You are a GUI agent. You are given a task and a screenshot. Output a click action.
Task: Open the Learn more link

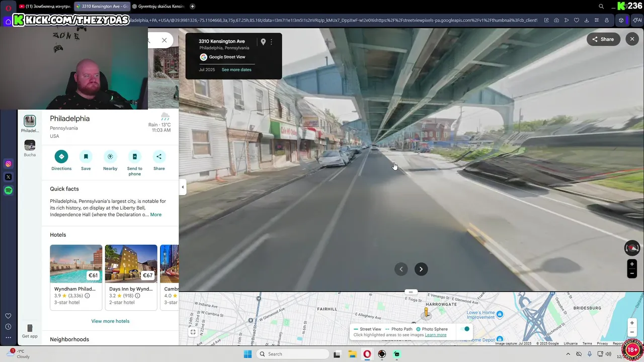point(436,335)
